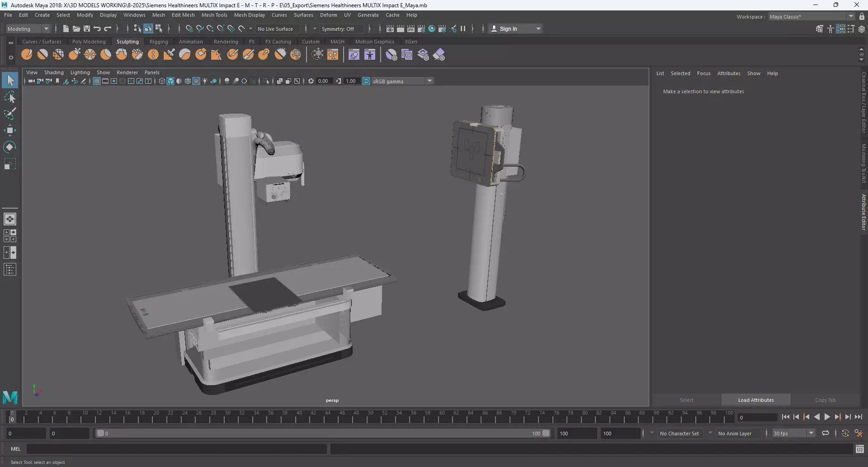Click the Attribute Editor side tab
868x467 pixels.
863,212
